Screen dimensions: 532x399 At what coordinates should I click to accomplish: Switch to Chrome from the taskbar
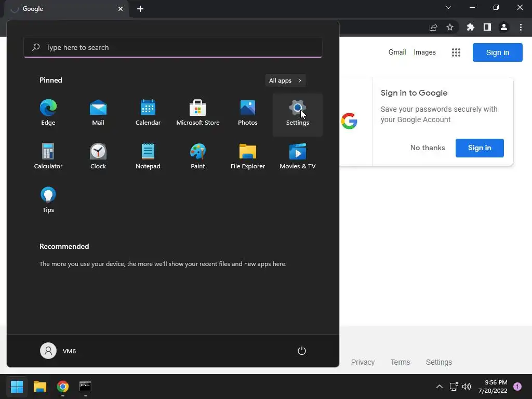coord(63,387)
